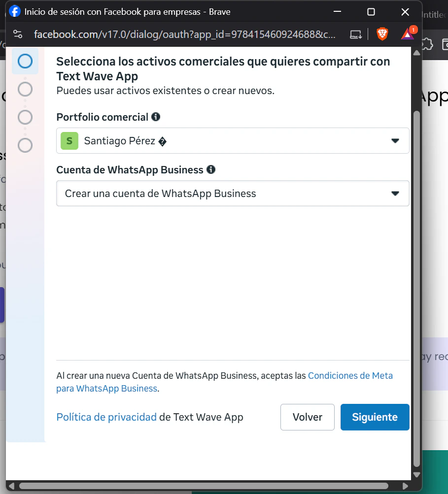Click arrow of WhatsApp Business account dropdown

(395, 194)
